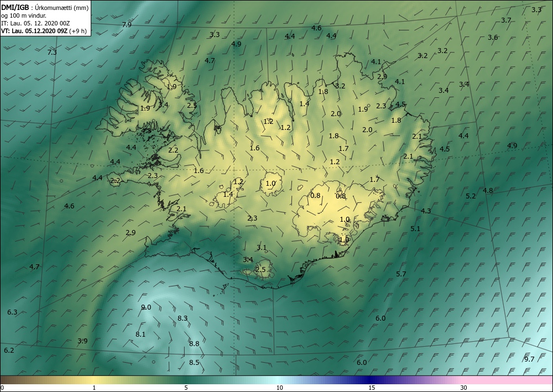Click the 3.1 value in south Iceland
Screen dimensions: 553x392
pos(262,248)
